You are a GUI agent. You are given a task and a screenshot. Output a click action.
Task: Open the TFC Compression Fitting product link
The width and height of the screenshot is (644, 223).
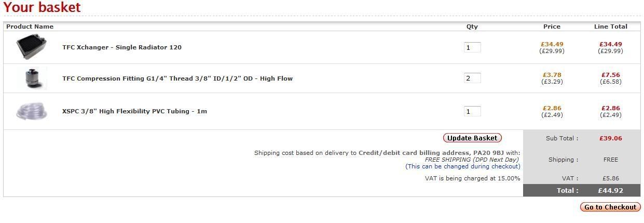(177, 78)
